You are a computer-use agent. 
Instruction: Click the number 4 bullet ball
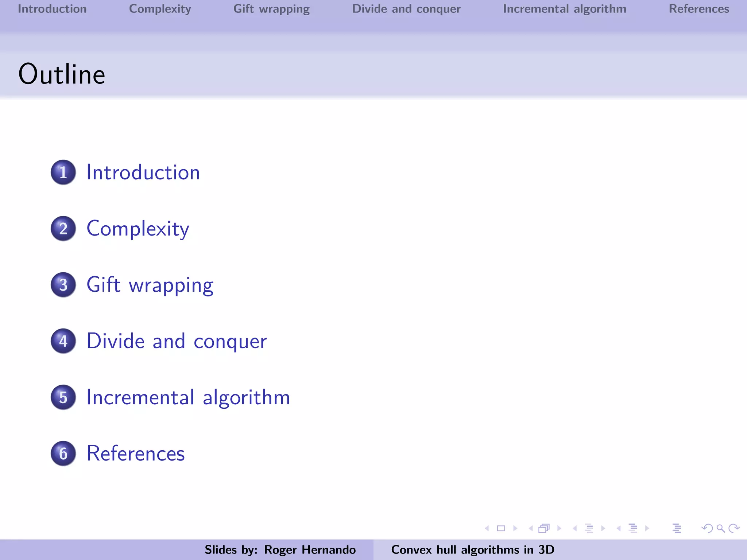pyautogui.click(x=63, y=341)
